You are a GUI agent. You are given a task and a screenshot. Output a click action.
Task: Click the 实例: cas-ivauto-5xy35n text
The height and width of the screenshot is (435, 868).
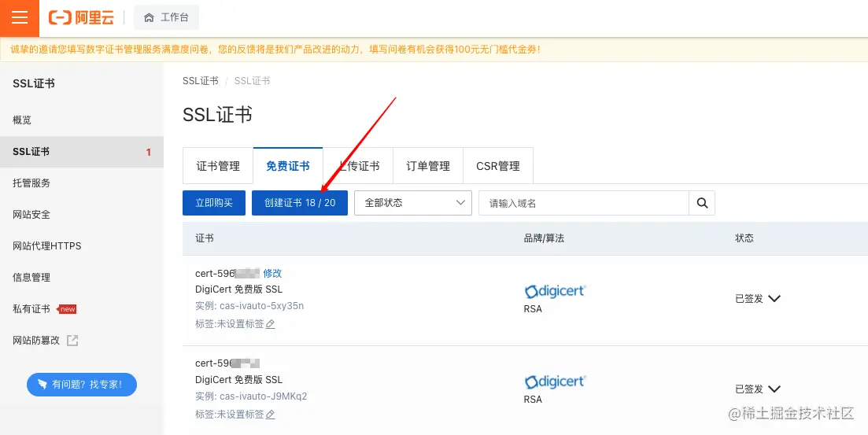pos(249,306)
